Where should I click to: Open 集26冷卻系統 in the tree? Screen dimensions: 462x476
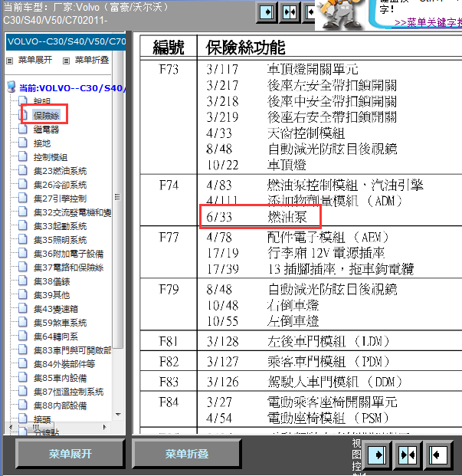tap(60, 185)
